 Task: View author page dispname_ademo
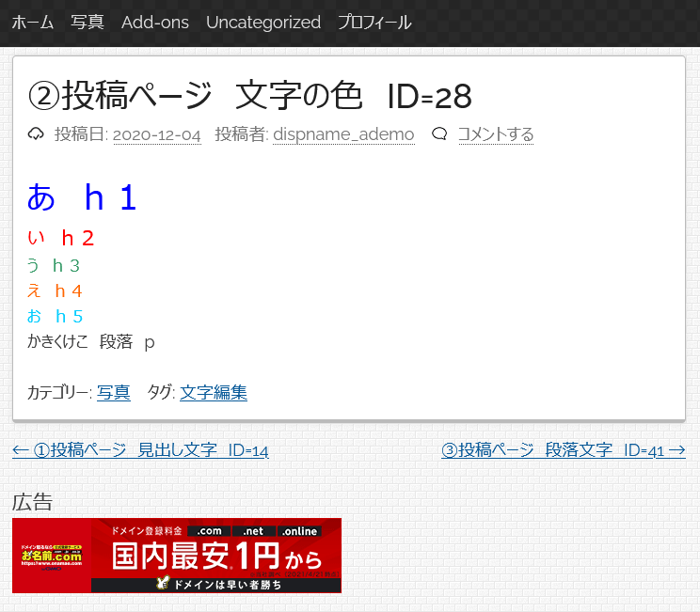(343, 134)
